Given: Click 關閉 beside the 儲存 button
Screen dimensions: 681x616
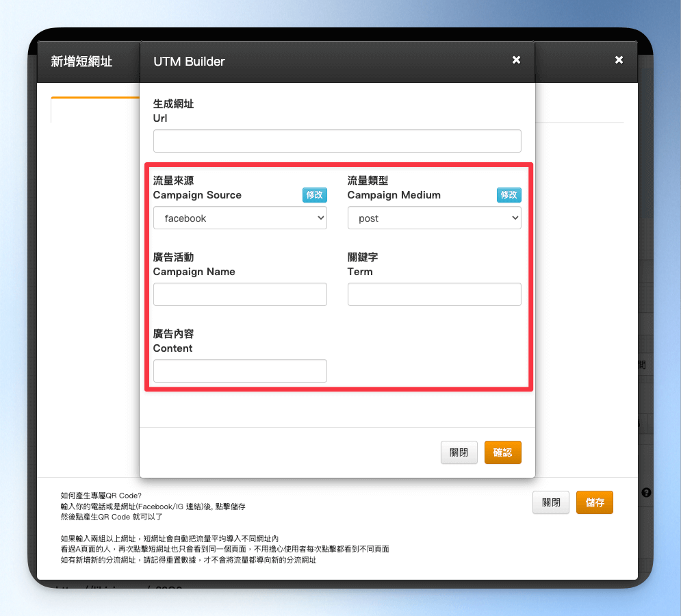Looking at the screenshot, I should point(551,502).
